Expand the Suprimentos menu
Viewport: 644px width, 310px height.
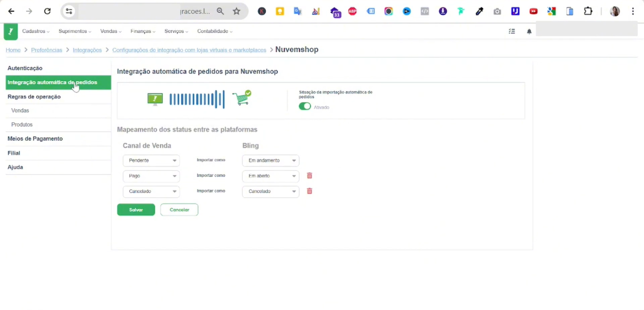[75, 31]
